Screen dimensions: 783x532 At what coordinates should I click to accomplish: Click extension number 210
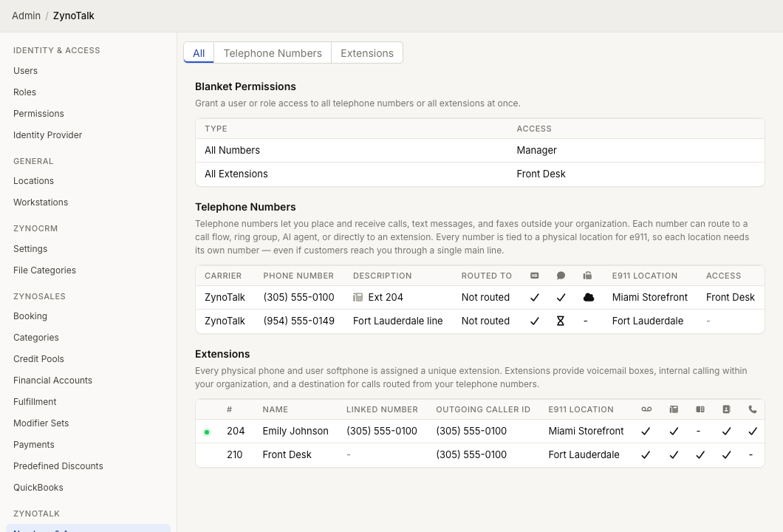pos(234,455)
